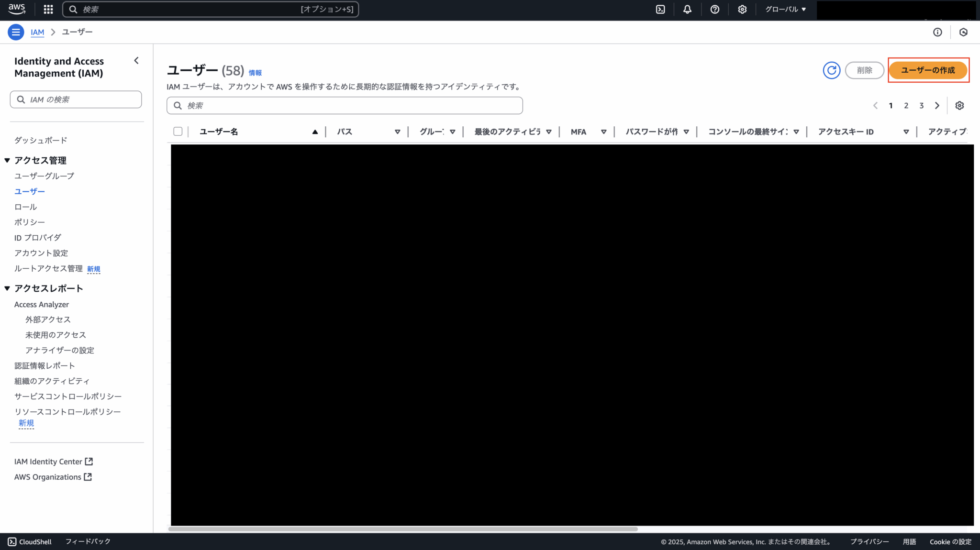The width and height of the screenshot is (980, 550).
Task: Open プライバシー link in the footer
Action: pyautogui.click(x=869, y=542)
